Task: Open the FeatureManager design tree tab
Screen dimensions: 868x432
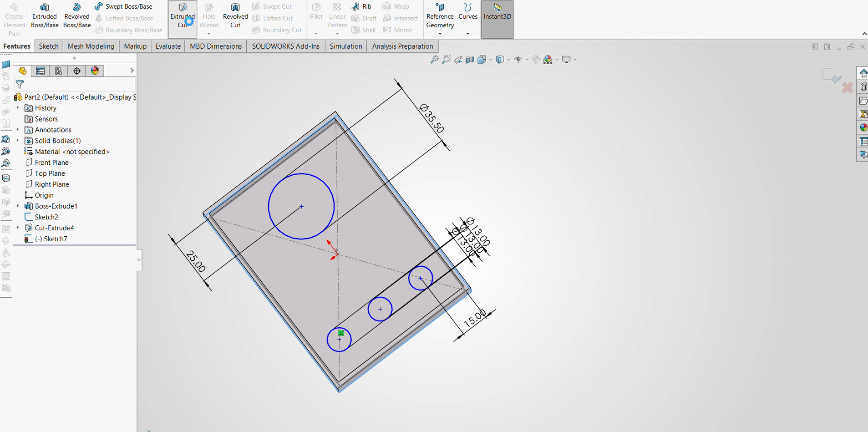Action: click(23, 71)
